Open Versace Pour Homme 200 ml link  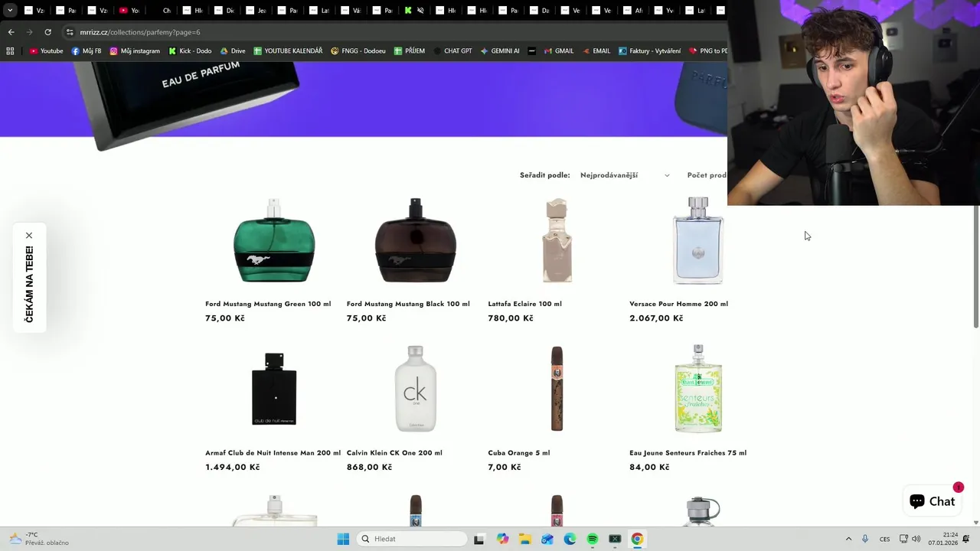pos(678,304)
